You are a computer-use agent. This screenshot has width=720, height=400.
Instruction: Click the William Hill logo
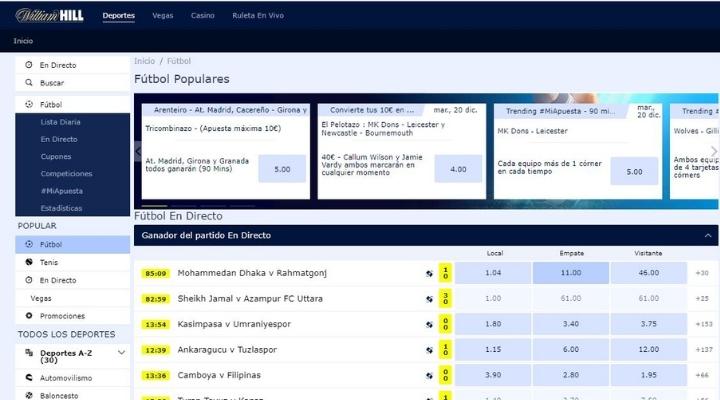pos(50,16)
